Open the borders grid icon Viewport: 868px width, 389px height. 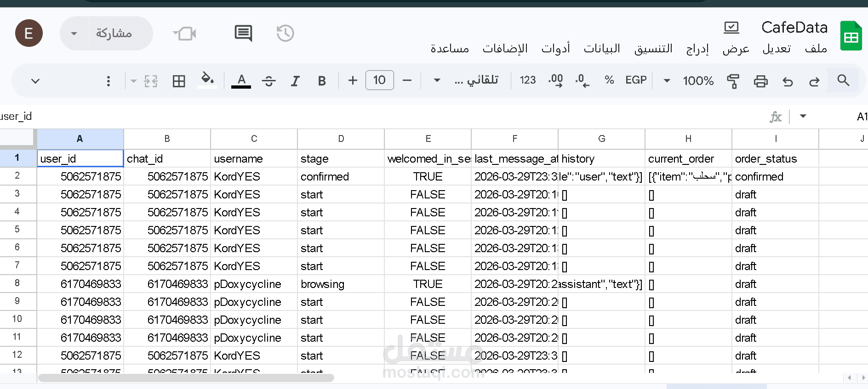point(178,81)
